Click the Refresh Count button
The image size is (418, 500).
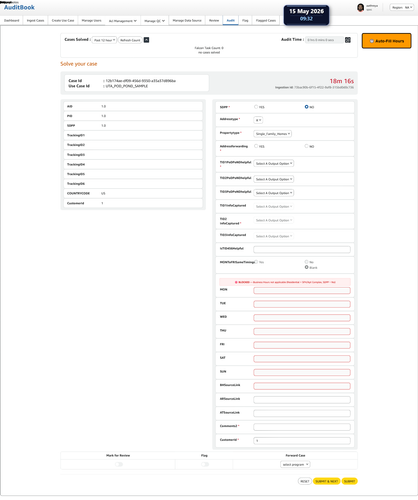click(x=130, y=40)
